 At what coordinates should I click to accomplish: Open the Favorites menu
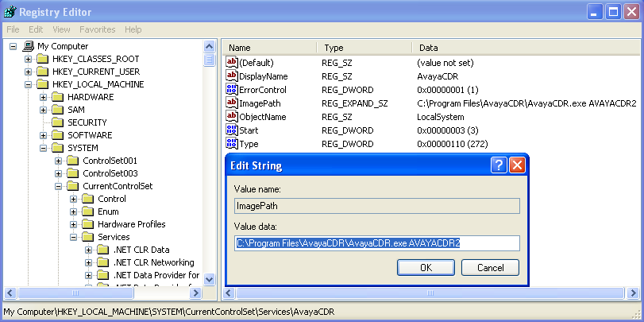[x=97, y=29]
